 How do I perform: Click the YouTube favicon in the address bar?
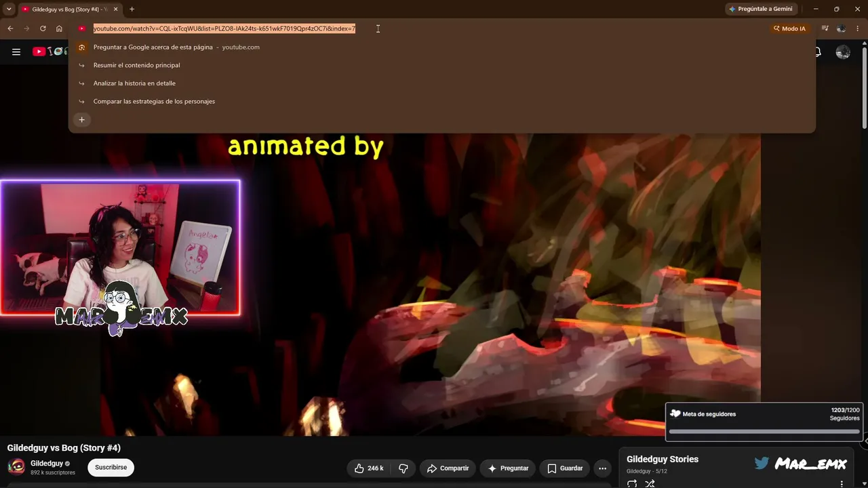click(82, 28)
